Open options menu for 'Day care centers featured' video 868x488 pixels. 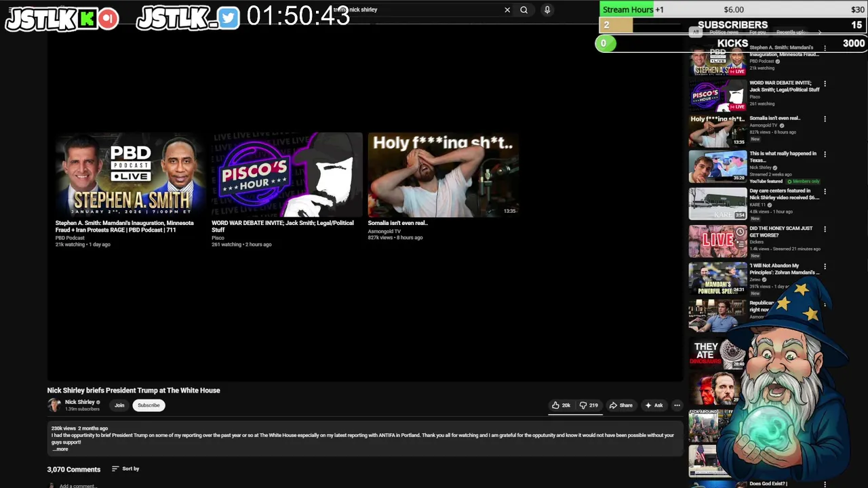tap(825, 191)
